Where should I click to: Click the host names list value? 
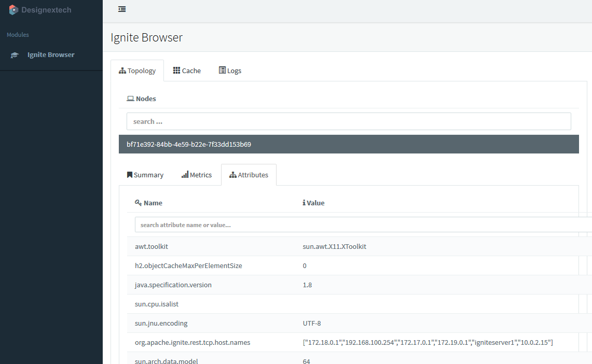(428, 343)
